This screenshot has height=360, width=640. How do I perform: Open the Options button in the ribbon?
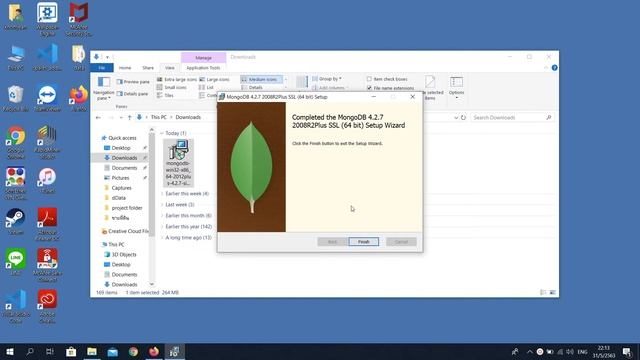pyautogui.click(x=456, y=87)
